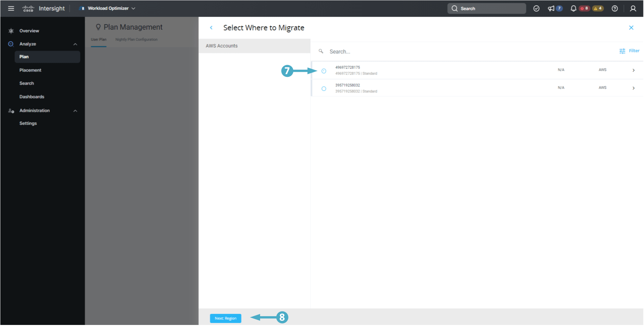Image resolution: width=644 pixels, height=329 pixels.
Task: Select radio button for account 395719258032
Action: [324, 89]
